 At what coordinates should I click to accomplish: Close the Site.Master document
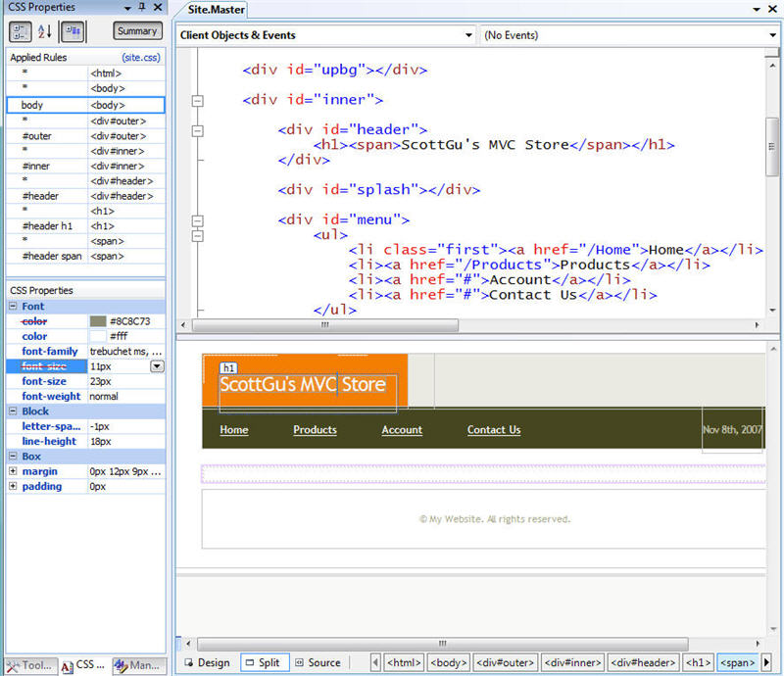(x=772, y=9)
